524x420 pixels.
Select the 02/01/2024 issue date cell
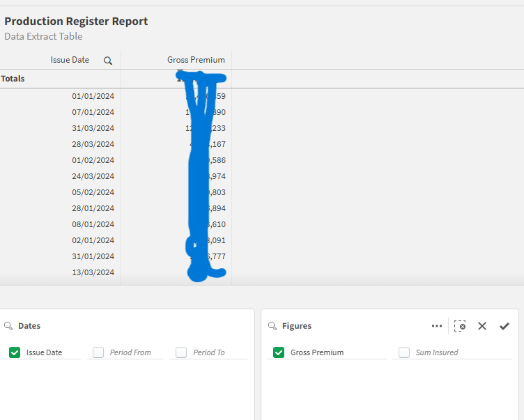pyautogui.click(x=93, y=240)
